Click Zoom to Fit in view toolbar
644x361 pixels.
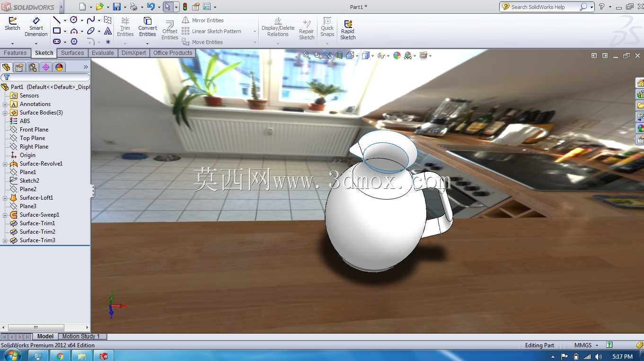(307, 55)
